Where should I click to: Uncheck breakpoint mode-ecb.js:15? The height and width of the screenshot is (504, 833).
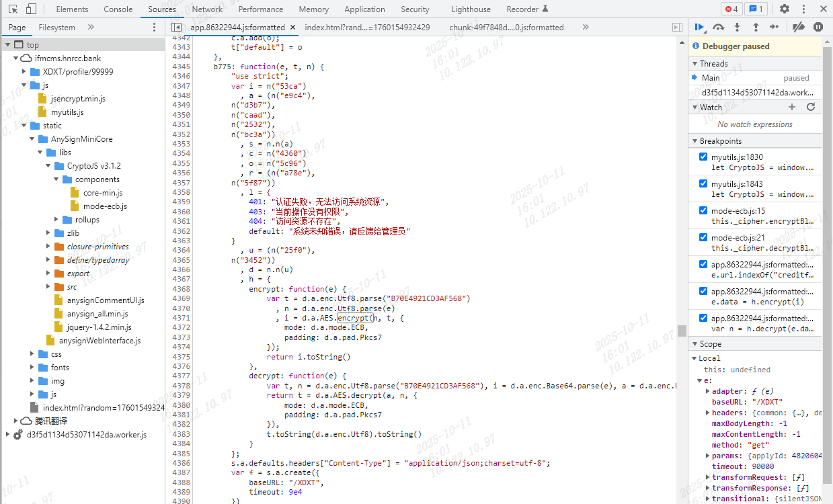703,210
